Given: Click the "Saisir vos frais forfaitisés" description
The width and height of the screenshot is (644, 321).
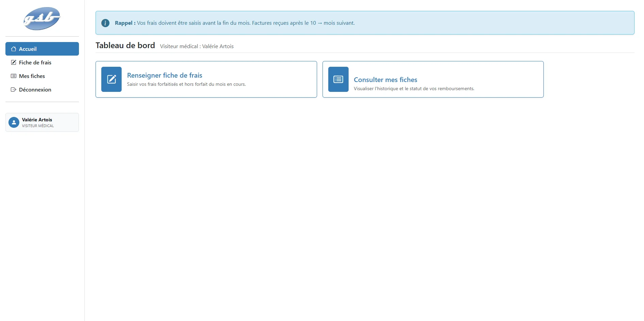Looking at the screenshot, I should tap(186, 84).
